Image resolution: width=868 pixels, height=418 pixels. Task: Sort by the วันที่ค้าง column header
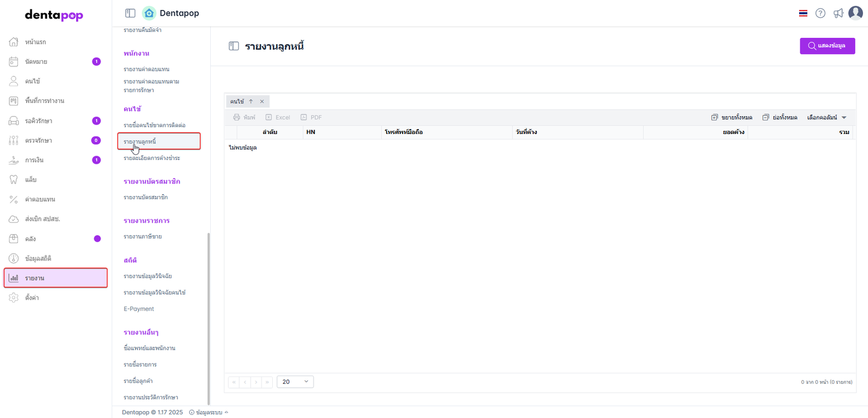click(x=577, y=132)
